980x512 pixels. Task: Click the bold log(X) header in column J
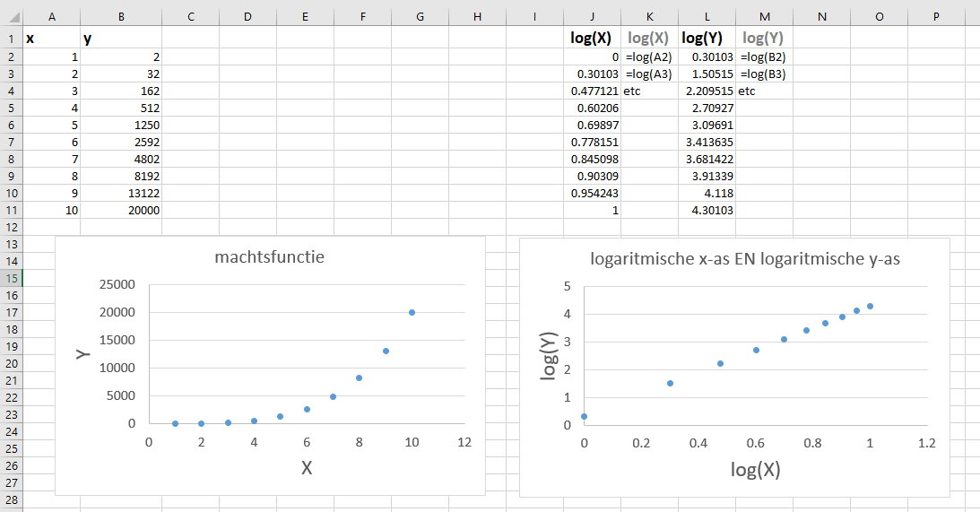click(x=589, y=38)
